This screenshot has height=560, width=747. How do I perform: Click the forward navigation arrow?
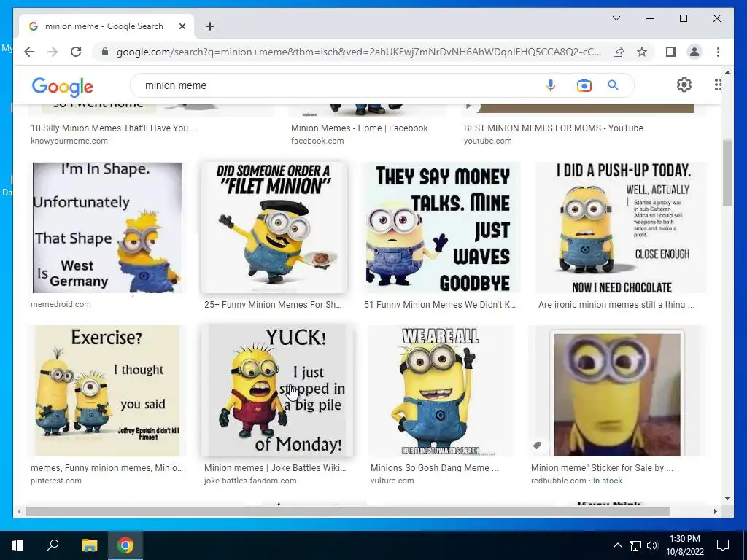coord(53,52)
